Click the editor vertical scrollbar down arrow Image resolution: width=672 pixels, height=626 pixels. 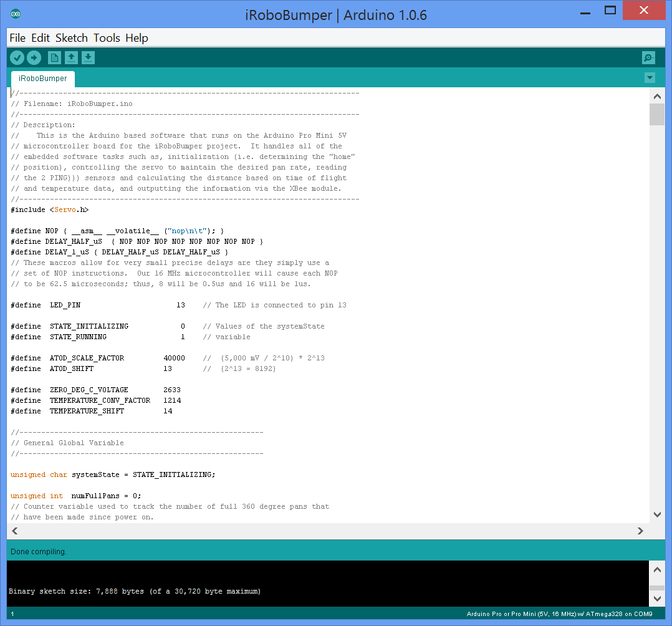point(656,514)
